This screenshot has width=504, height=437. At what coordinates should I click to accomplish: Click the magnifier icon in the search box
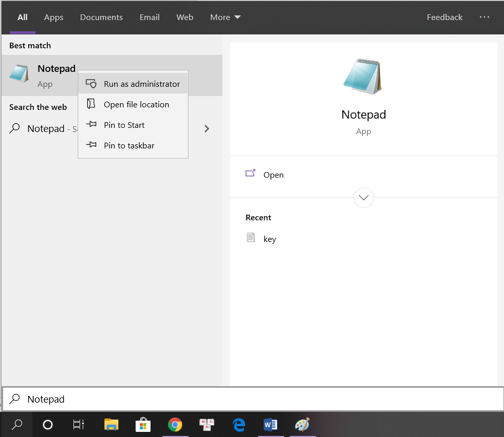pyautogui.click(x=14, y=399)
